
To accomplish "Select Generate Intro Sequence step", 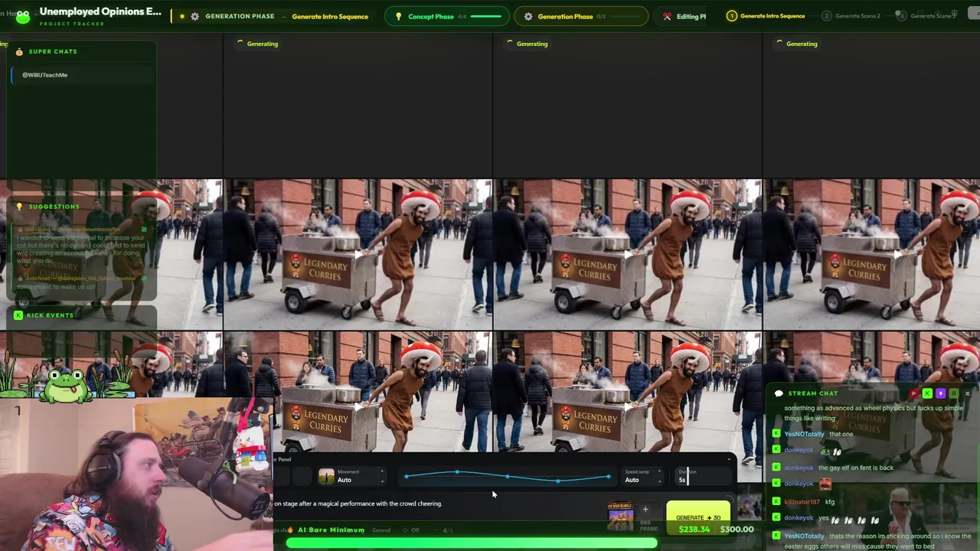I will click(x=766, y=16).
